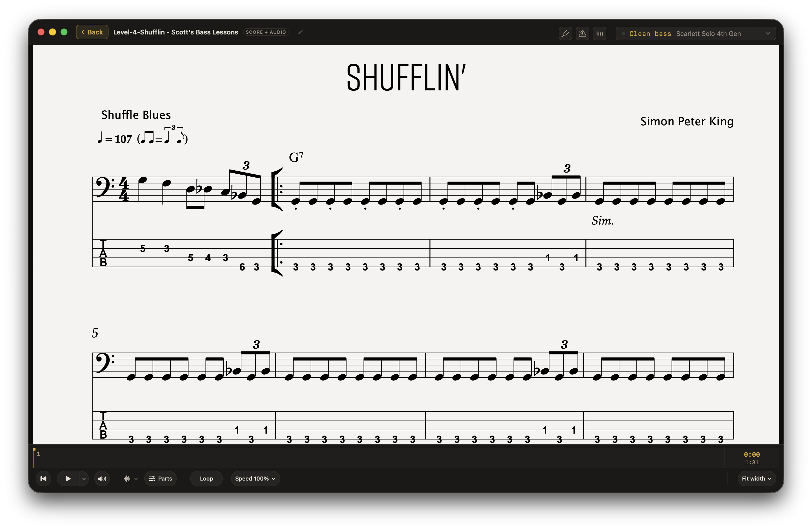This screenshot has height=530, width=812.
Task: Open the play options chevron
Action: (84, 479)
